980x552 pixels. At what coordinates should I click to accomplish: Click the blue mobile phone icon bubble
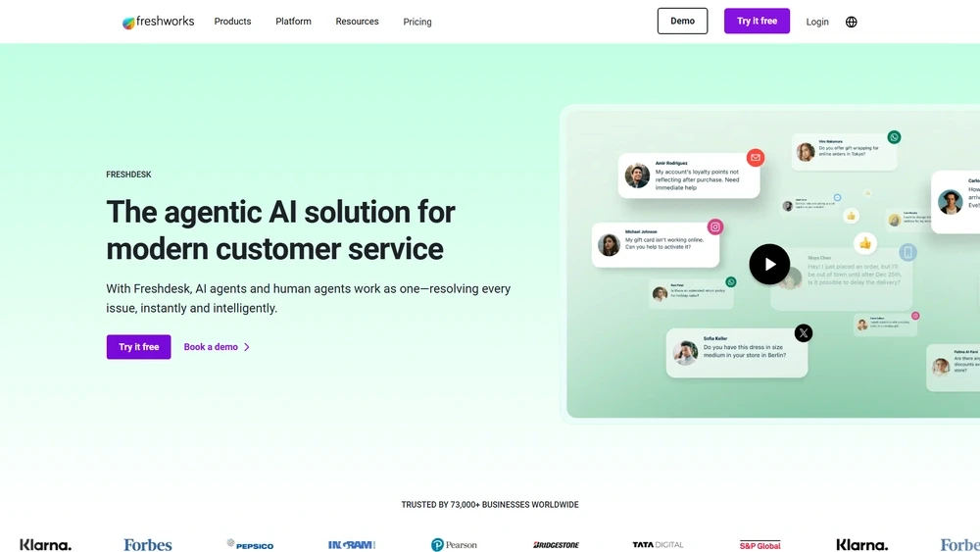point(908,252)
